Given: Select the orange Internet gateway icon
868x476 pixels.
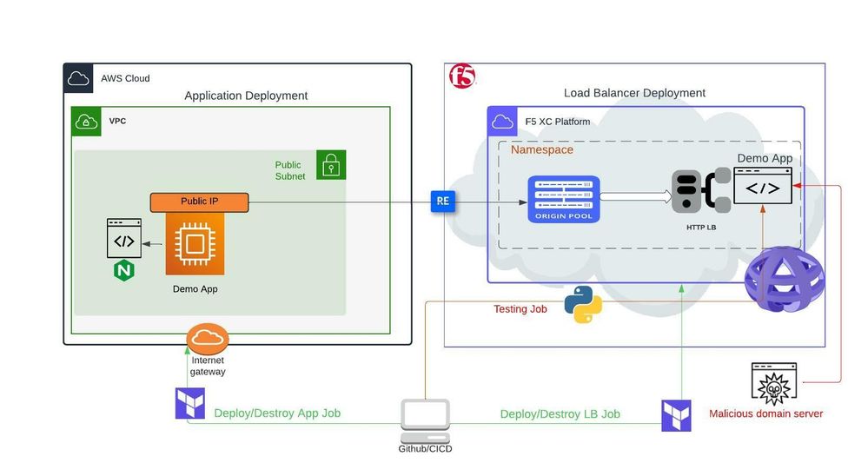Looking at the screenshot, I should pos(207,338).
